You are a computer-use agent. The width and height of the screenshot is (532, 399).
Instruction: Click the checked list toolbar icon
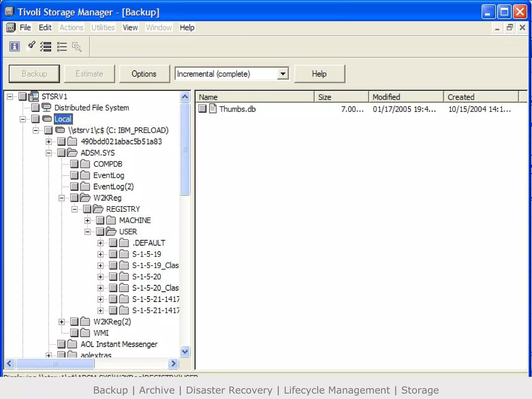tap(46, 47)
